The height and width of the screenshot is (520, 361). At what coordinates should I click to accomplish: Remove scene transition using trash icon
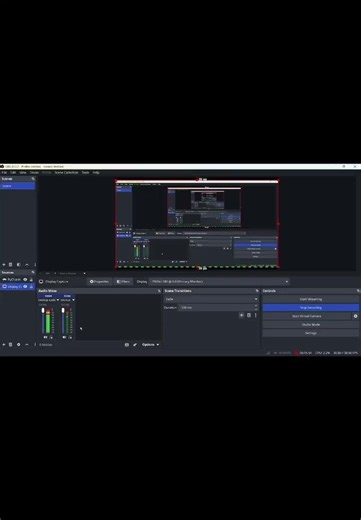point(249,315)
